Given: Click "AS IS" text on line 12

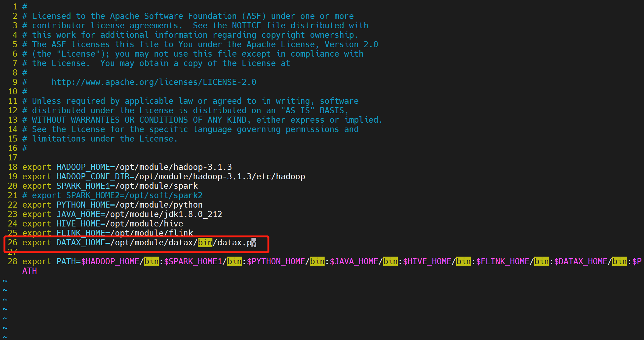Looking at the screenshot, I should pyautogui.click(x=297, y=110).
